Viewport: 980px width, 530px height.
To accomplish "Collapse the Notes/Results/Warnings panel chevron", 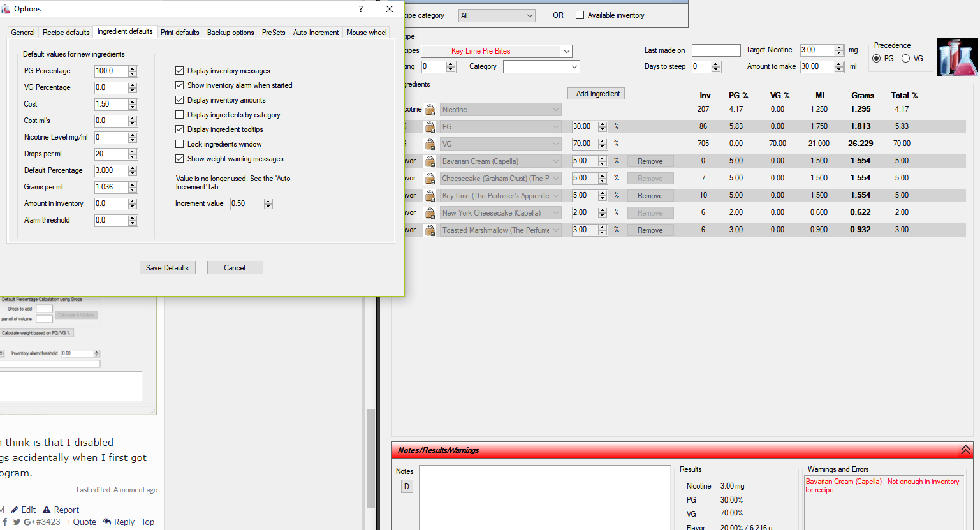I will tap(965, 450).
